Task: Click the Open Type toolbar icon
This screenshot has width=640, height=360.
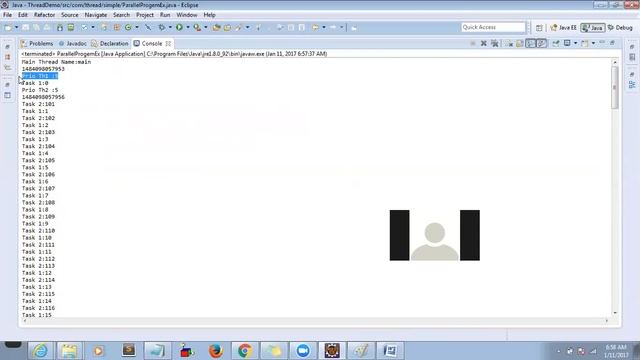Action: [x=217, y=27]
